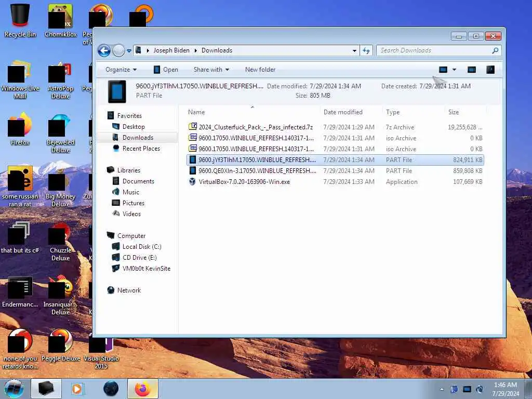Image resolution: width=532 pixels, height=399 pixels.
Task: Open the media player taskbar icon
Action: (x=77, y=389)
